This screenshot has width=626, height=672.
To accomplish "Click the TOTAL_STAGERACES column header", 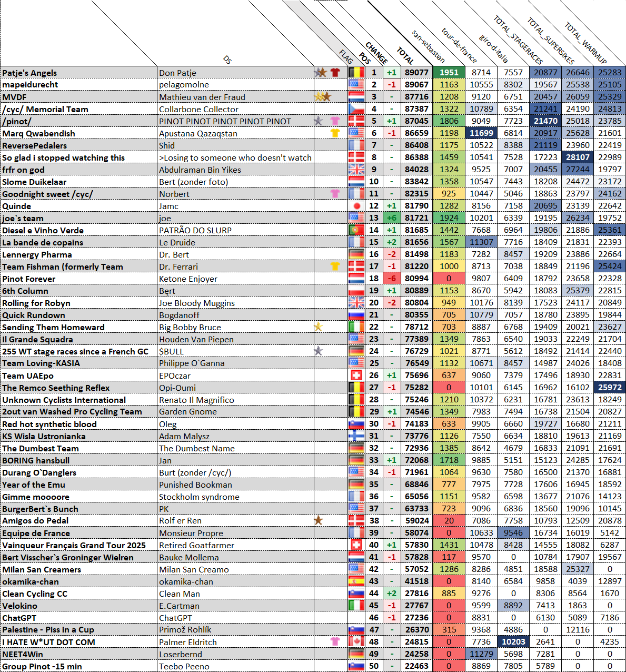I will click(518, 40).
